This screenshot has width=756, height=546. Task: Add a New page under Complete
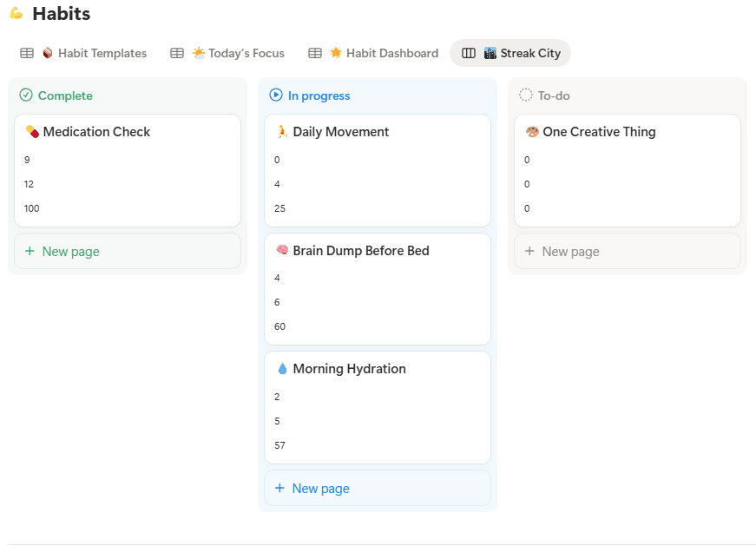128,251
